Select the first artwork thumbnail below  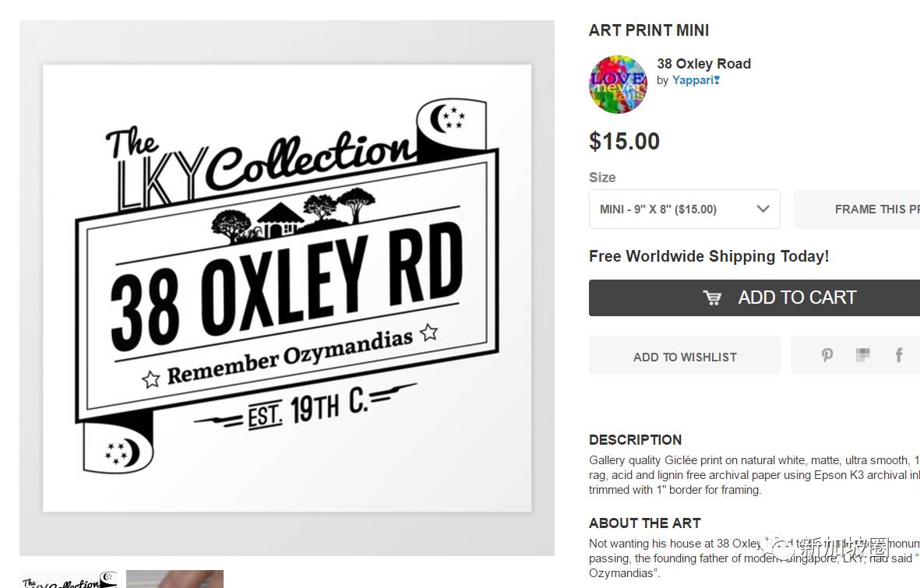69,579
